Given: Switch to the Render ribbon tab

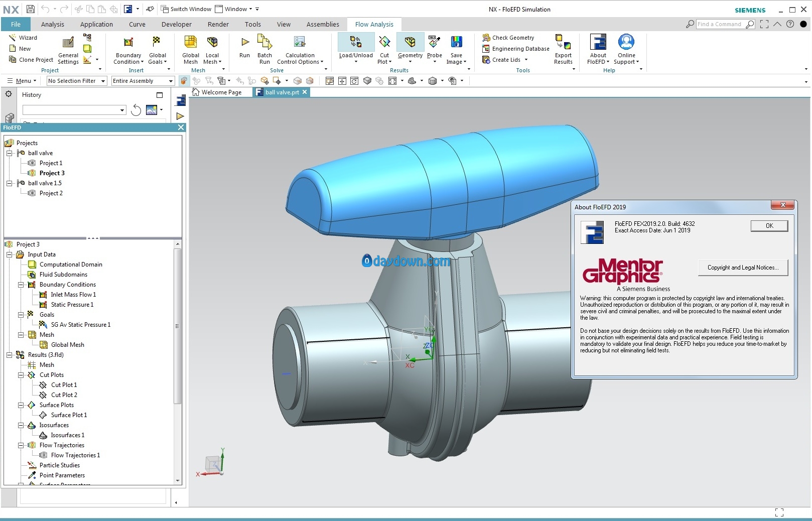Looking at the screenshot, I should pos(218,24).
